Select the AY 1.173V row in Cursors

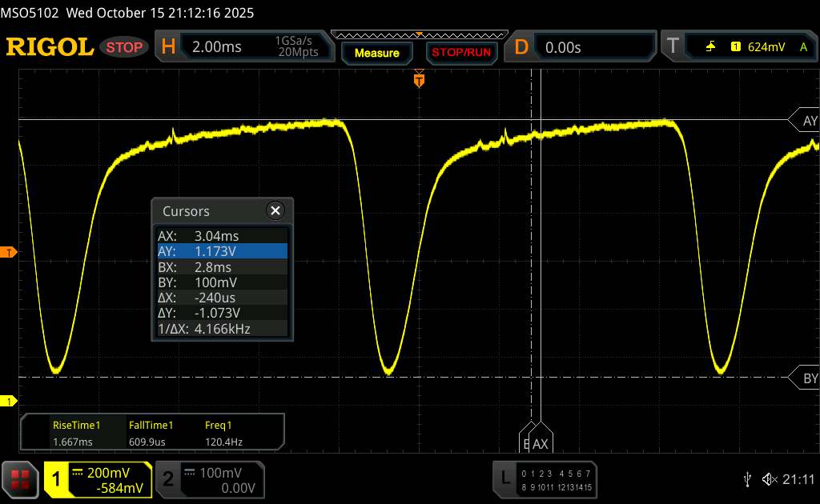(222, 251)
